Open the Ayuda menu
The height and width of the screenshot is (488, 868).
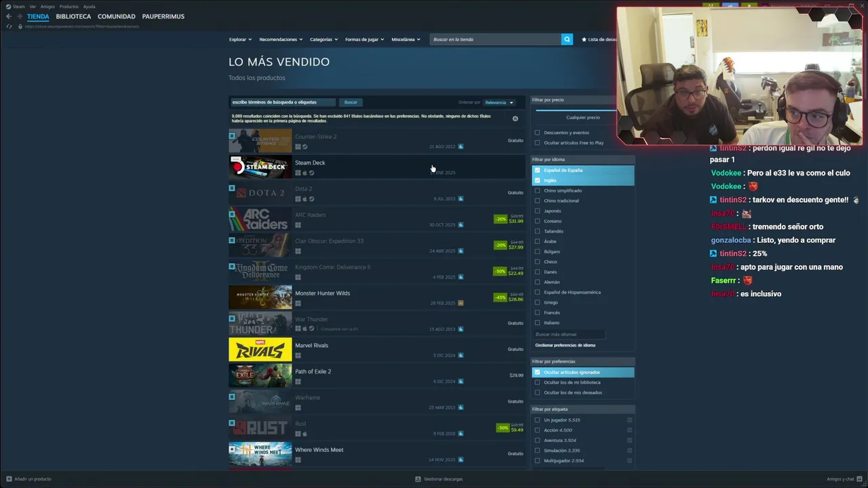90,7
